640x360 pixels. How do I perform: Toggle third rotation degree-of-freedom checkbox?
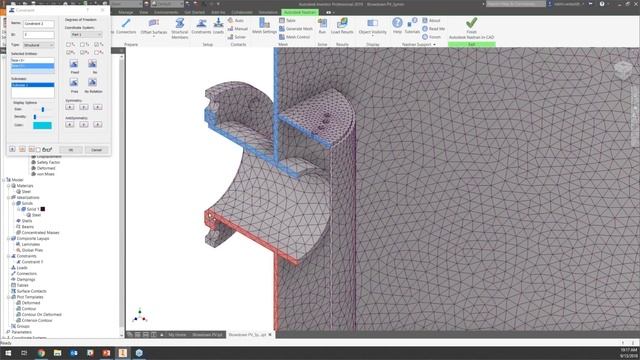(x=96, y=52)
